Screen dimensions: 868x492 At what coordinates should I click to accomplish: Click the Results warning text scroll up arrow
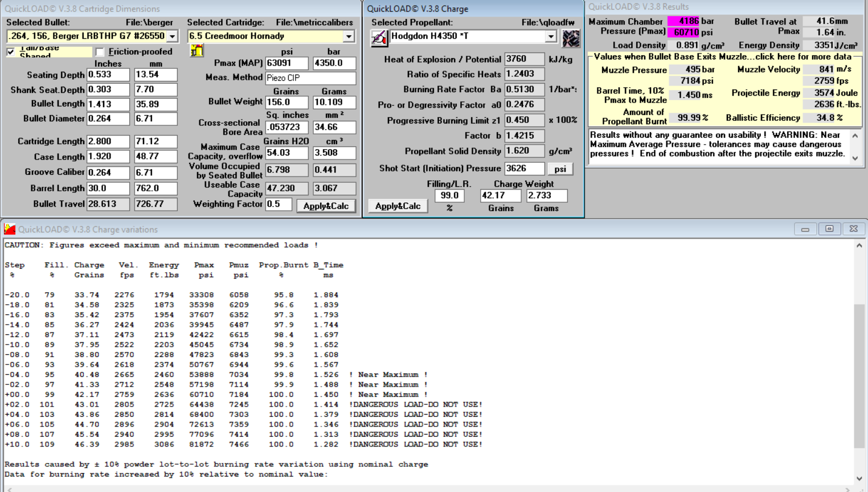(855, 136)
